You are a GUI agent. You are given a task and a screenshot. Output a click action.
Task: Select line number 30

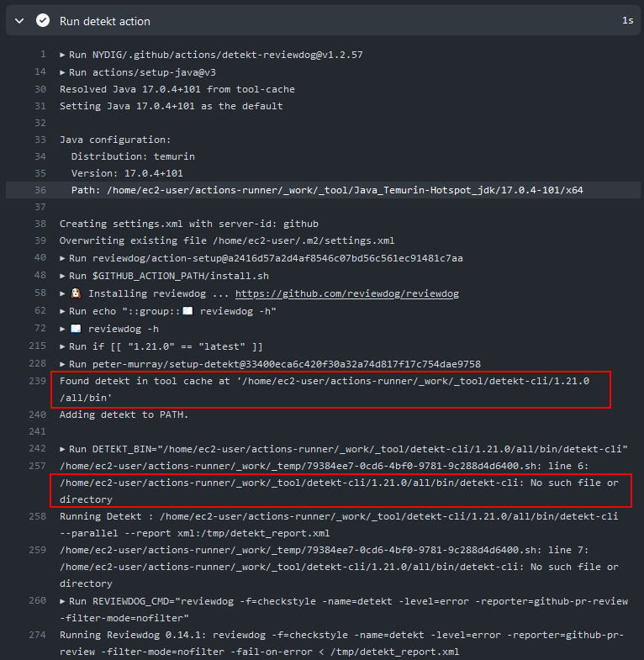(40, 89)
